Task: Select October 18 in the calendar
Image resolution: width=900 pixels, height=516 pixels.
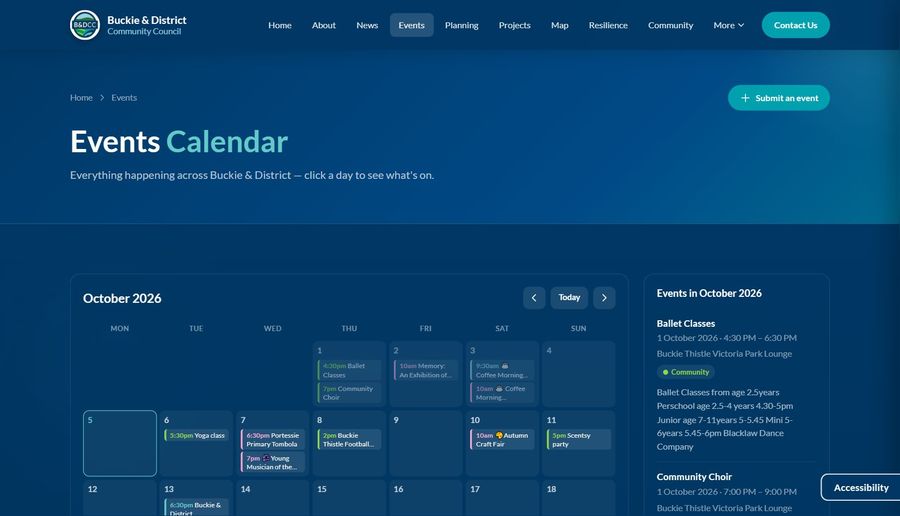Action: [579, 498]
